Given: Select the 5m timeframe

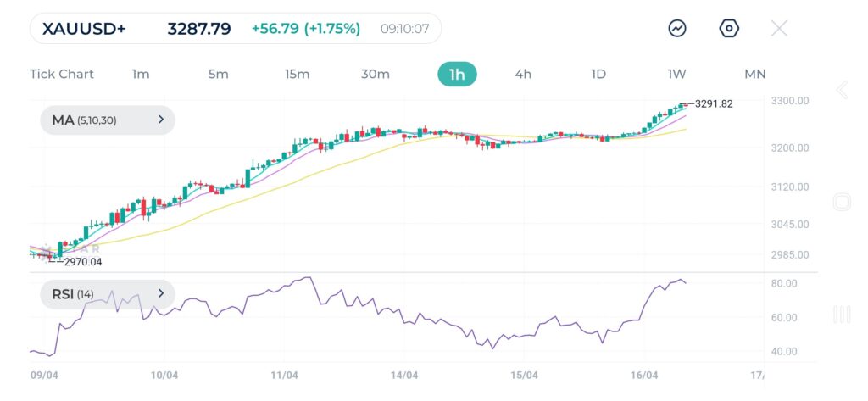Looking at the screenshot, I should 219,74.
